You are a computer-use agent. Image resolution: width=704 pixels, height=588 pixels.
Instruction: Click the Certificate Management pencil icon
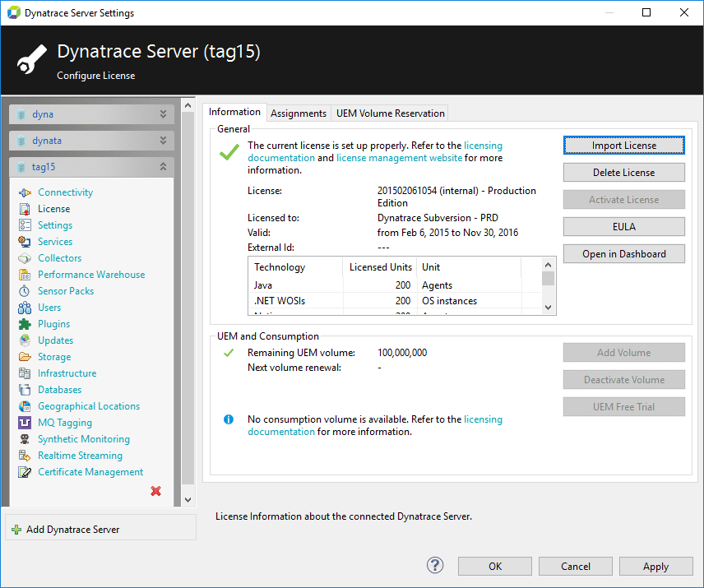coord(25,472)
